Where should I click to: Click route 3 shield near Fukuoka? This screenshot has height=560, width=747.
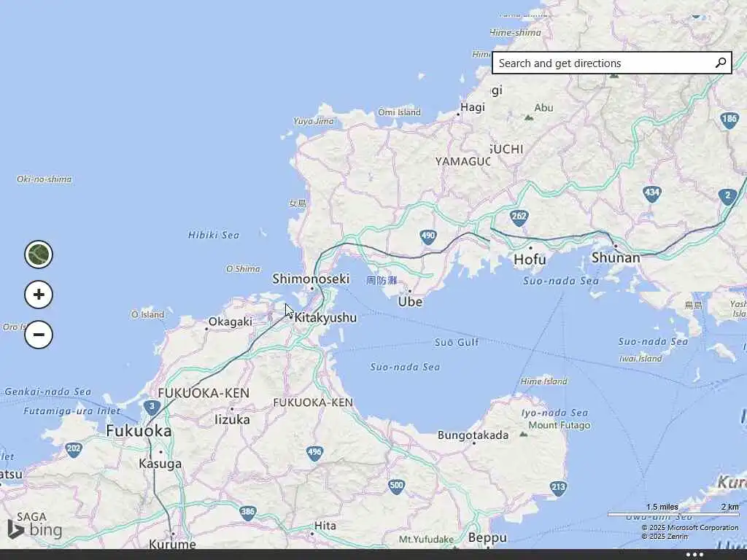coord(152,408)
